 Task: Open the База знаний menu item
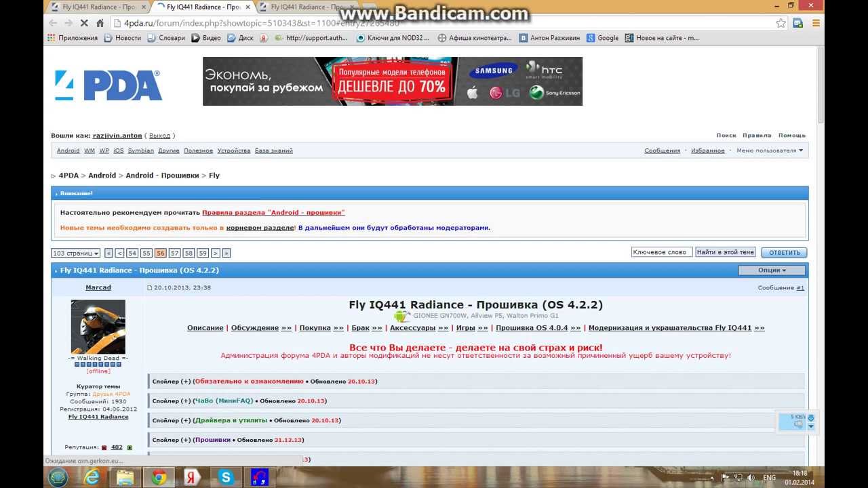click(274, 150)
